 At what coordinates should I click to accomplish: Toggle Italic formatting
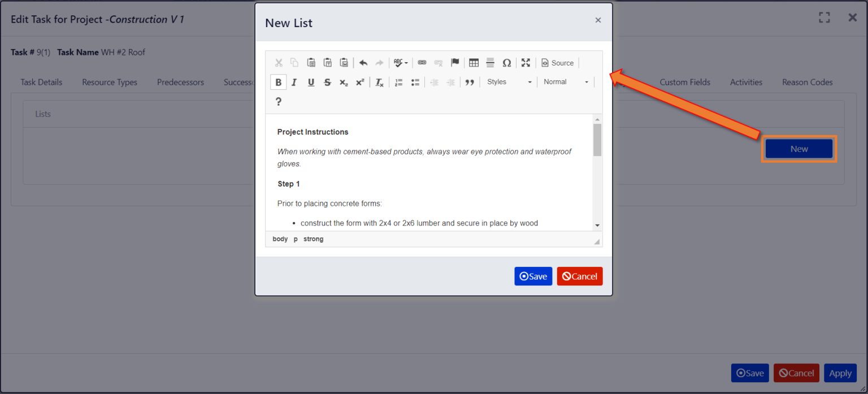294,82
